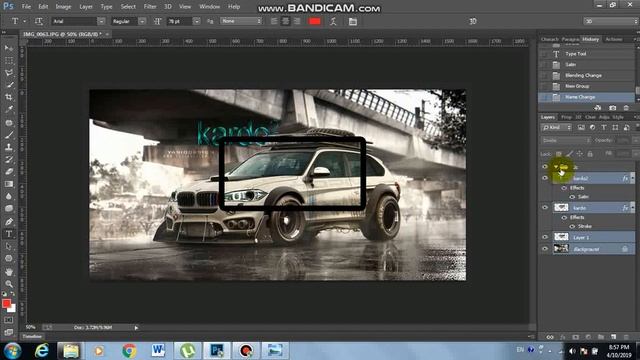The image size is (640, 360).
Task: Open the Image menu
Action: [63, 7]
